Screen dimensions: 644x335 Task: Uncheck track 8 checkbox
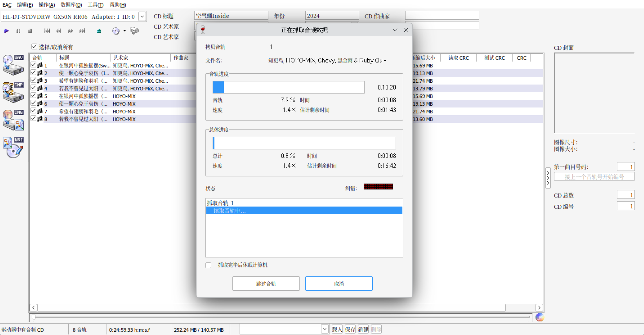coord(33,118)
